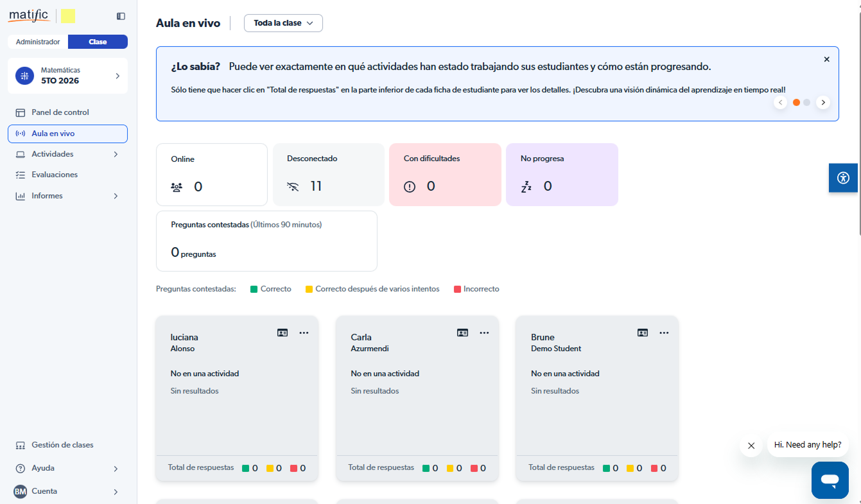
Task: Open Panel de control page
Action: click(60, 112)
